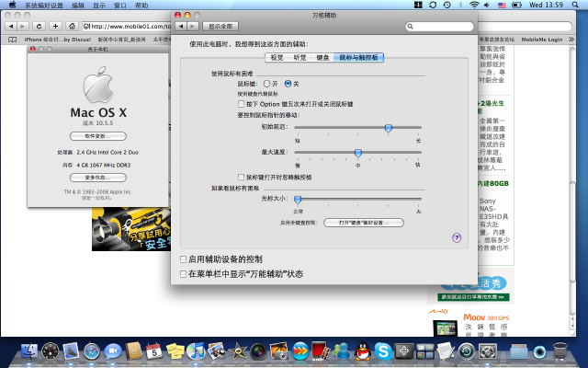Open System Preferences gear icon in Dock
The height and width of the screenshot is (368, 588).
[488, 351]
